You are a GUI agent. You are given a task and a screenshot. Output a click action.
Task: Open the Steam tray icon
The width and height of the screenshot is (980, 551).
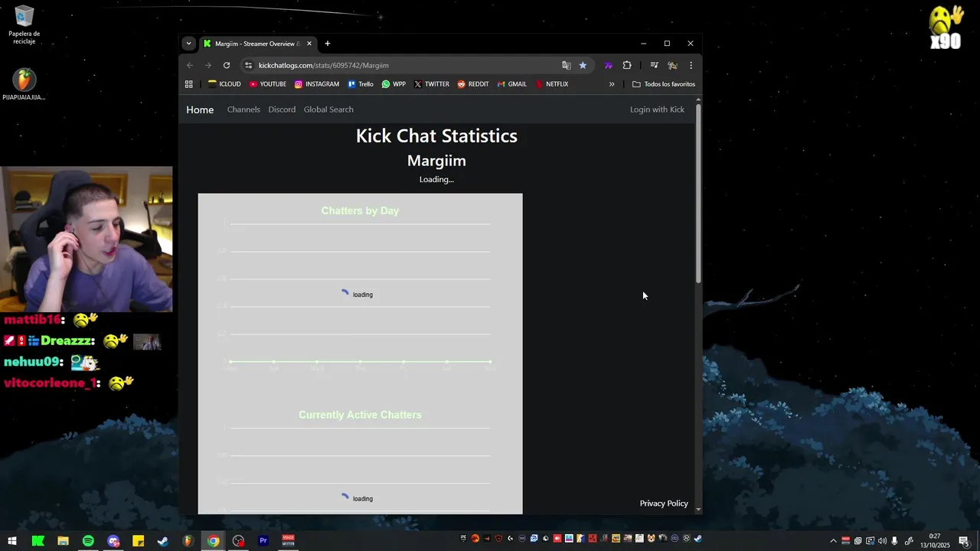click(x=698, y=539)
